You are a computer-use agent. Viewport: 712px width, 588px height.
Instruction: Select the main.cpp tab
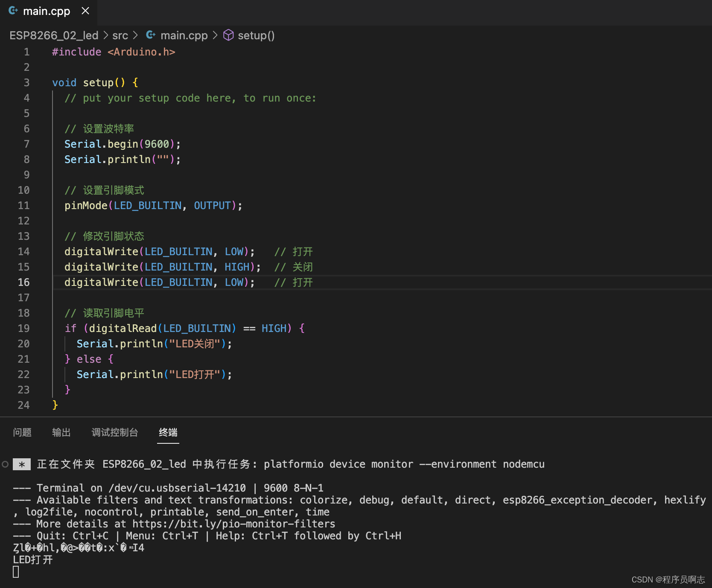pos(49,12)
